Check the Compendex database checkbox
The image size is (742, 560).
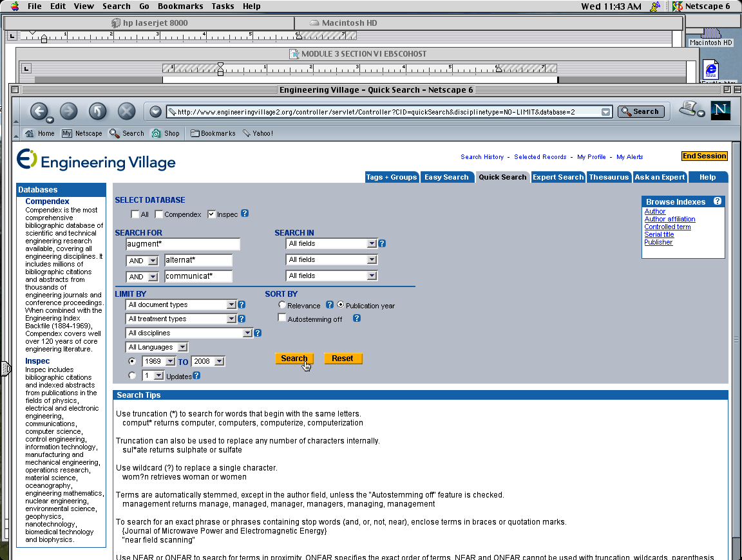(159, 214)
